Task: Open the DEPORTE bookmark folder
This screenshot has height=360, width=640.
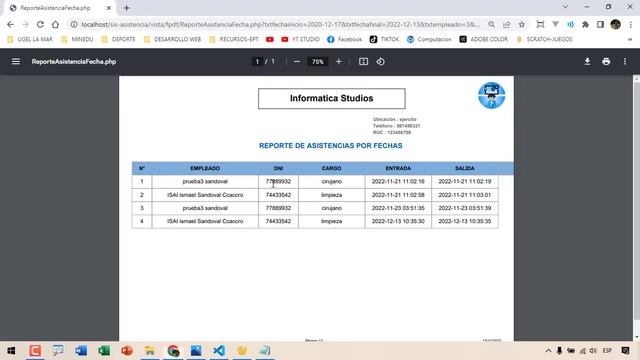Action: tap(118, 39)
